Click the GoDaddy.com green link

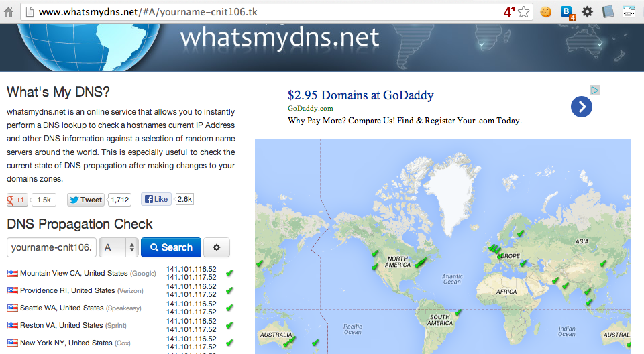coord(311,109)
